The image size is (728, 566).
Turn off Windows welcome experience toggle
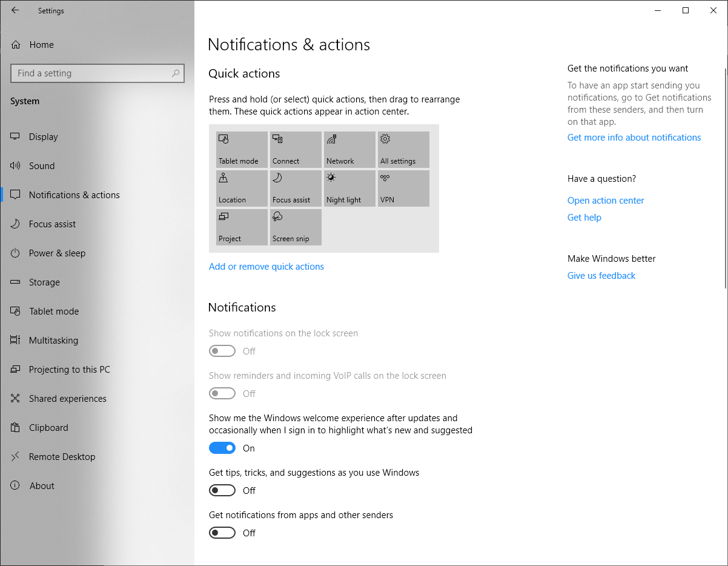click(222, 448)
